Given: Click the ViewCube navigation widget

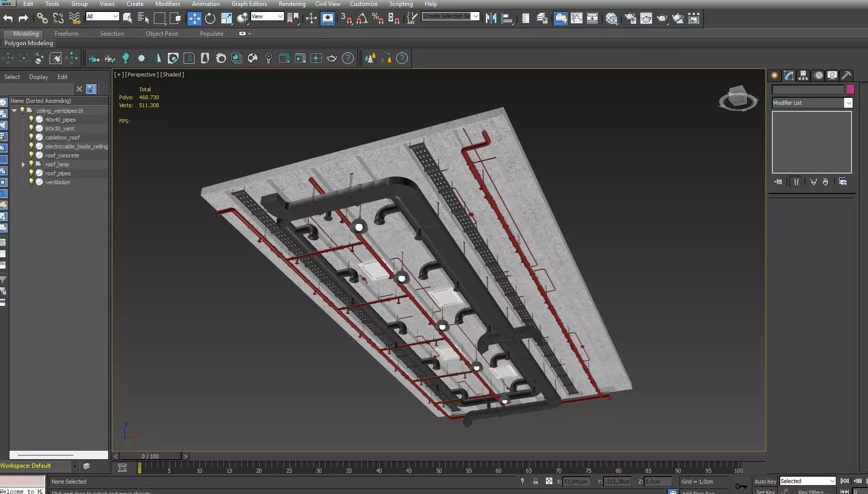Looking at the screenshot, I should [x=738, y=98].
